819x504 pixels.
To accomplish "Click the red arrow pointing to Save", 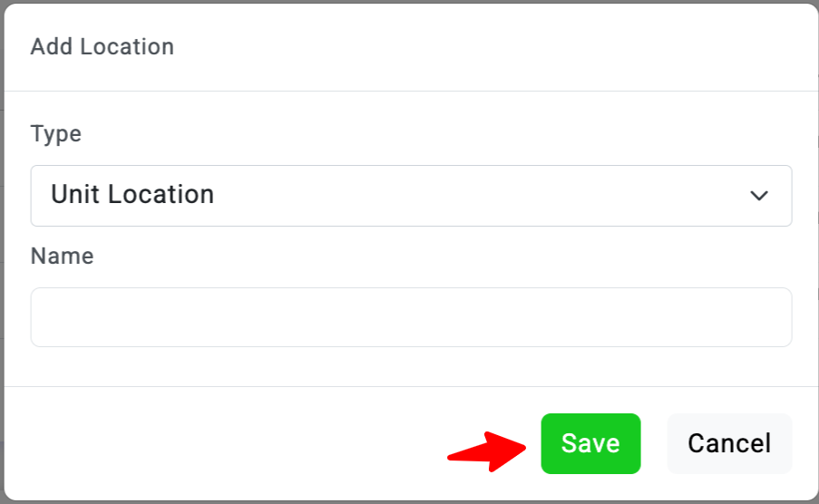I will tap(486, 447).
